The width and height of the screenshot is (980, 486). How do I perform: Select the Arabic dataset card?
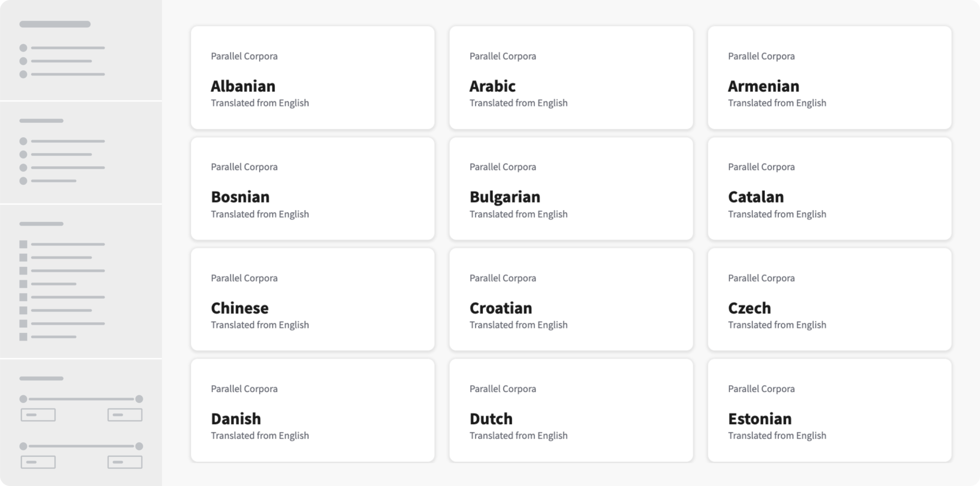(x=571, y=78)
